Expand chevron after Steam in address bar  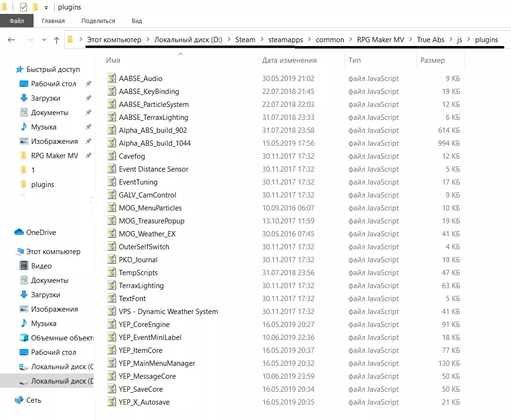(262, 39)
